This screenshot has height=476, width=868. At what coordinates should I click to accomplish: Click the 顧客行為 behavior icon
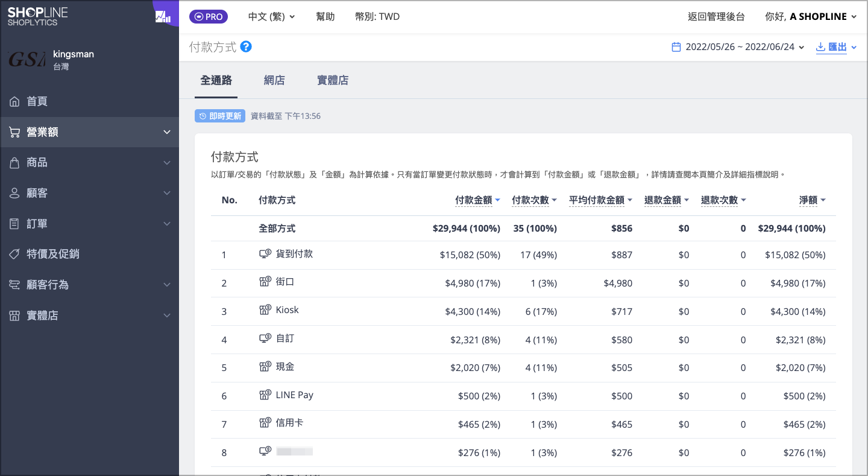point(14,285)
